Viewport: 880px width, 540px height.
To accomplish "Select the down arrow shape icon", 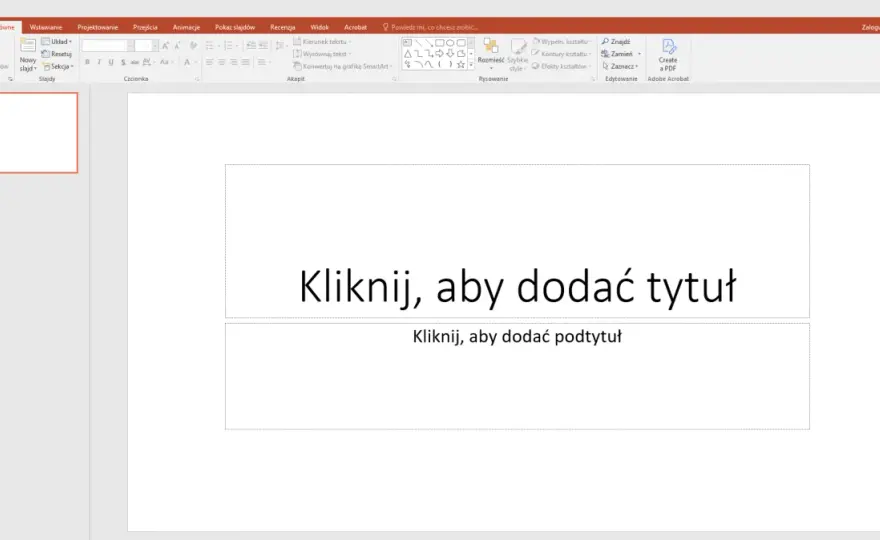I will coord(450,54).
